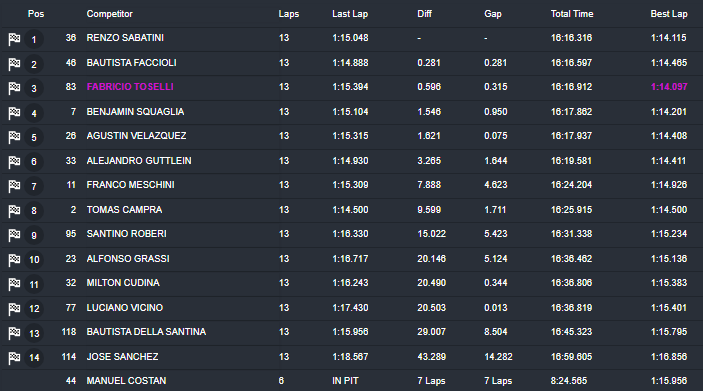This screenshot has height=391, width=703.
Task: Click the Total Time column header
Action: coord(572,14)
